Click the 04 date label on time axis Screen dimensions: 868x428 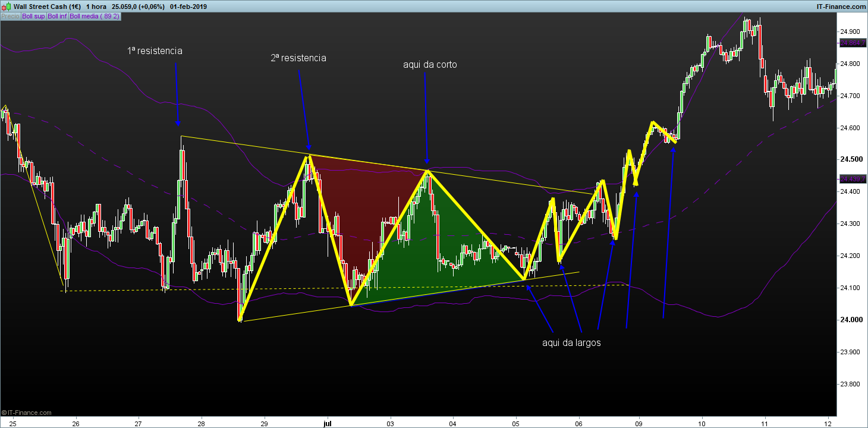(x=453, y=424)
